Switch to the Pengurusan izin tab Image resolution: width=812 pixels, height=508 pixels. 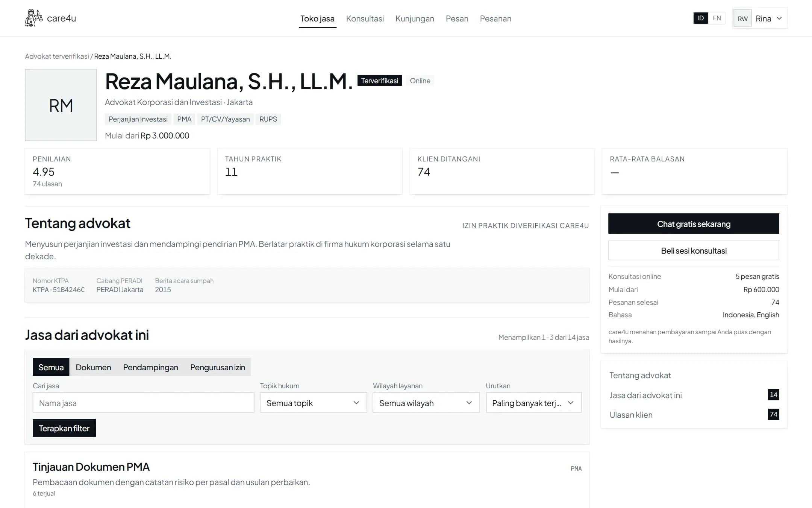coord(217,367)
